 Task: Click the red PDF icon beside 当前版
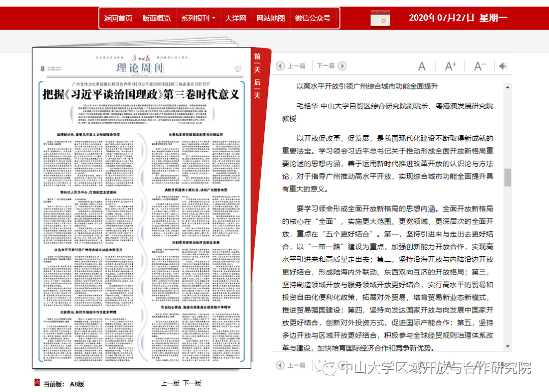click(x=37, y=382)
